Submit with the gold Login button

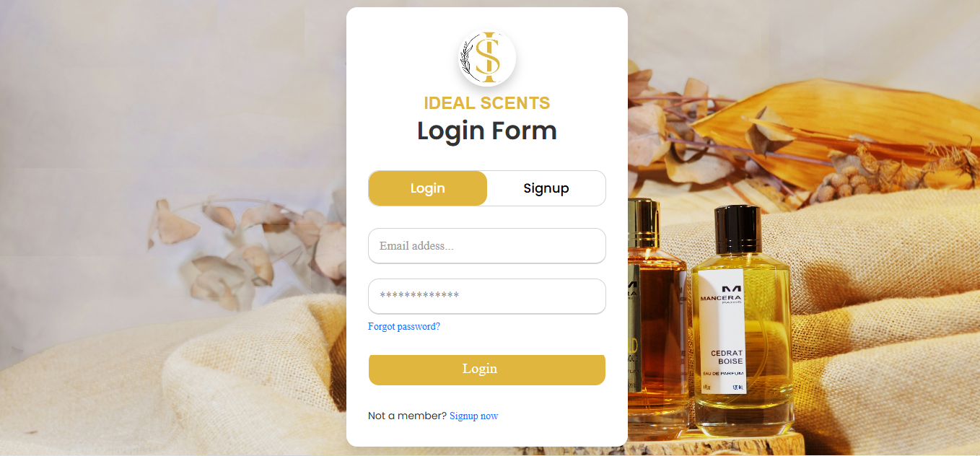click(x=487, y=369)
